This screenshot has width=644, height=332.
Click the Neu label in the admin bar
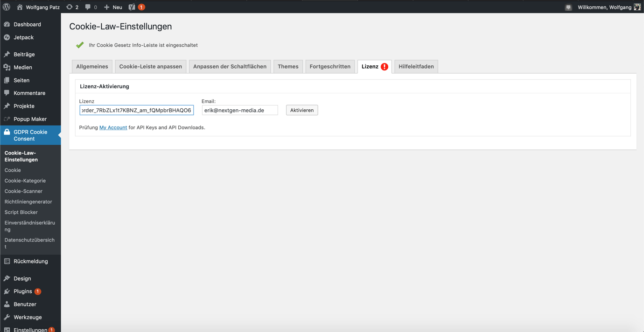118,7
